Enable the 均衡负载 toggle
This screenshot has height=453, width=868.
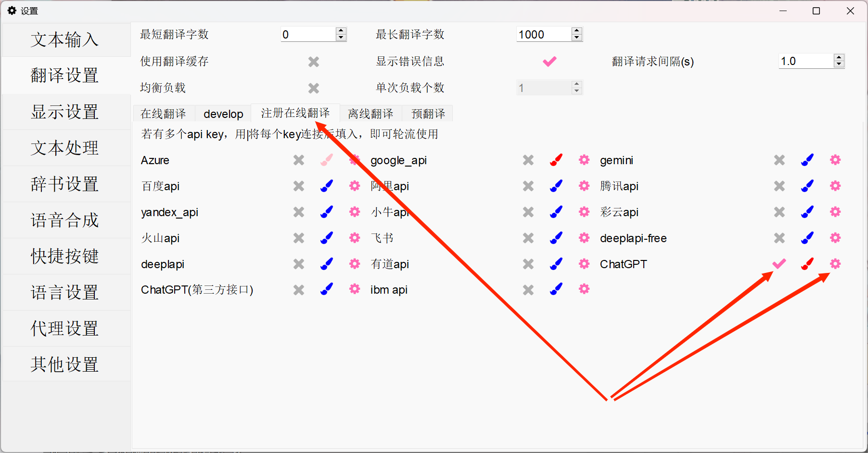point(314,88)
